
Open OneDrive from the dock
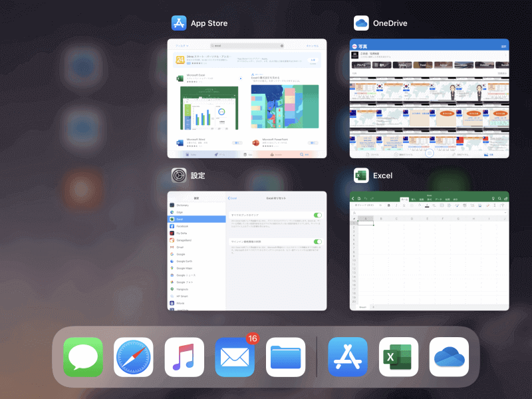coord(450,357)
